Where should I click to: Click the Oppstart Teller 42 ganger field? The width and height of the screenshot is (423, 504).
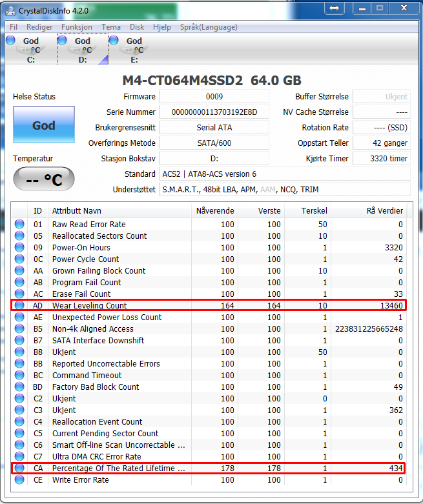pyautogui.click(x=382, y=143)
